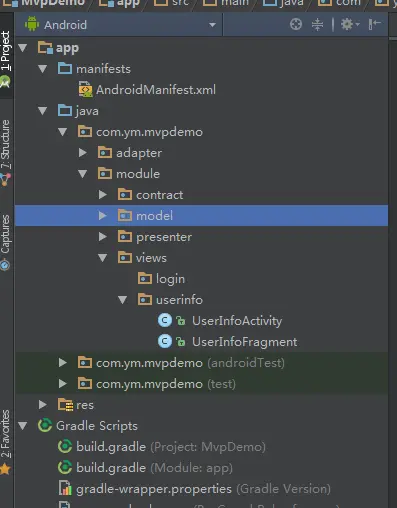This screenshot has height=508, width=397.
Task: Collapse the manifests folder arrow
Action: (43, 69)
